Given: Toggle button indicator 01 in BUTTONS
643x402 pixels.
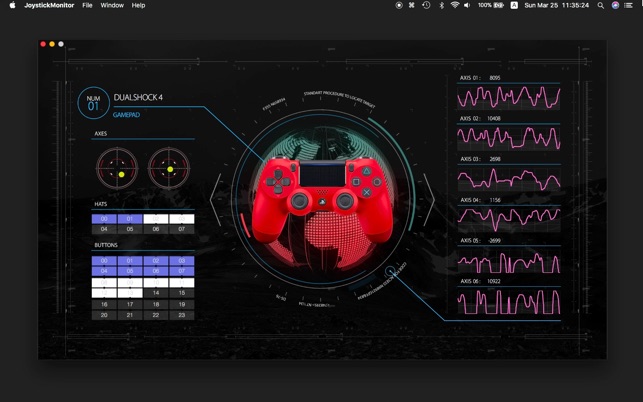Looking at the screenshot, I should (130, 260).
